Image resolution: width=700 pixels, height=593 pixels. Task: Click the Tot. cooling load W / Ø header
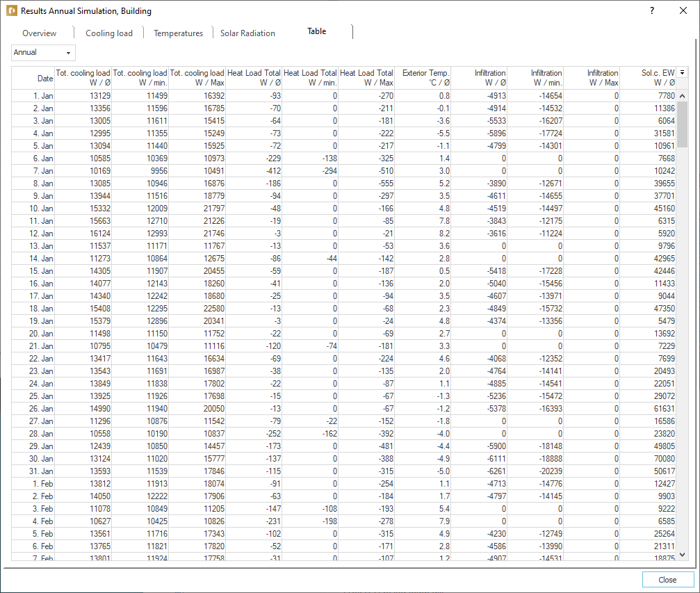pos(83,78)
